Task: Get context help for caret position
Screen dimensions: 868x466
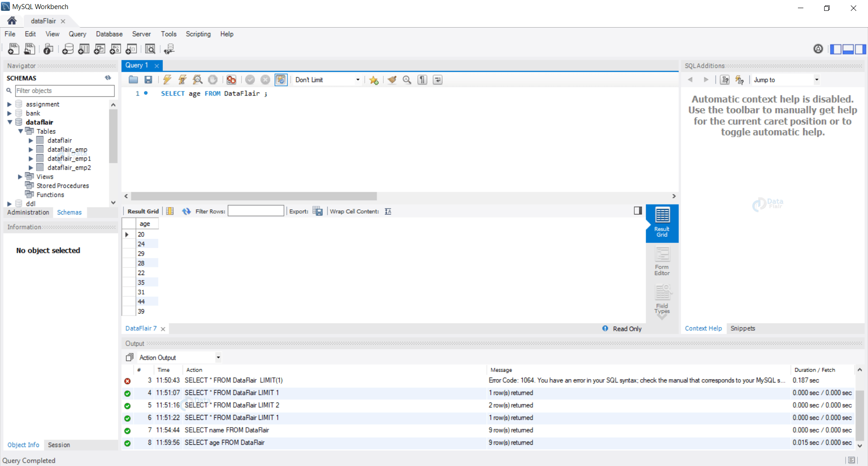Action: coord(725,80)
